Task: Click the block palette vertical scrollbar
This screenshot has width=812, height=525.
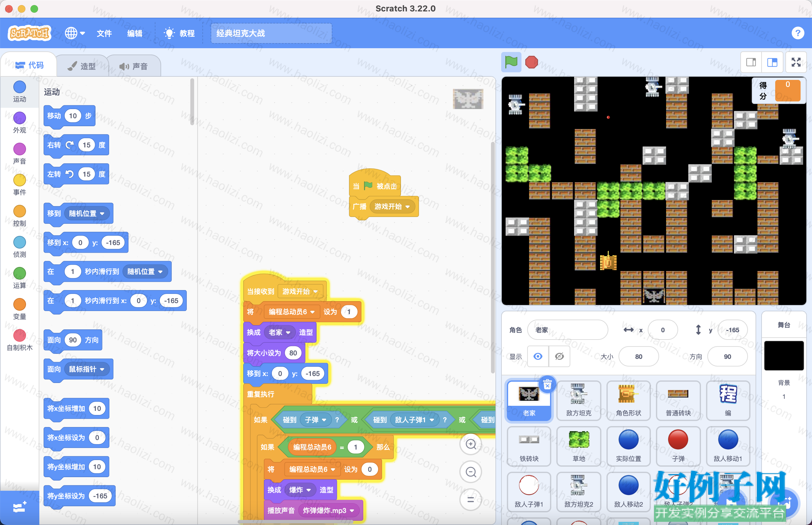Action: (192, 102)
